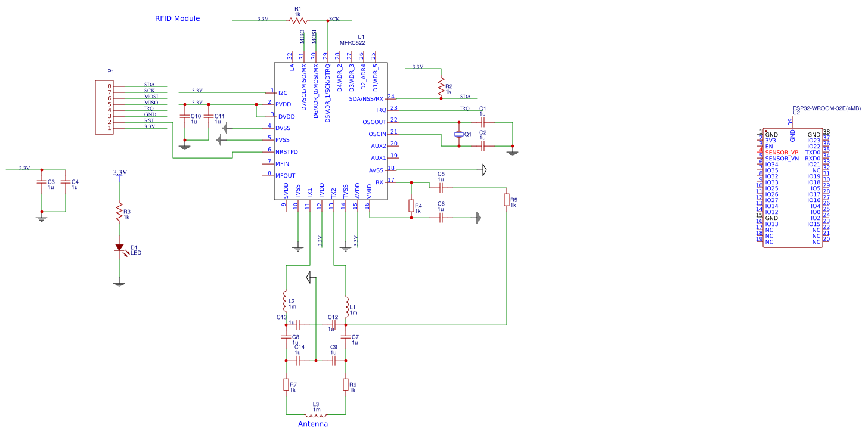Click the "DVSS" pin label
868x434 pixels.
coord(283,128)
